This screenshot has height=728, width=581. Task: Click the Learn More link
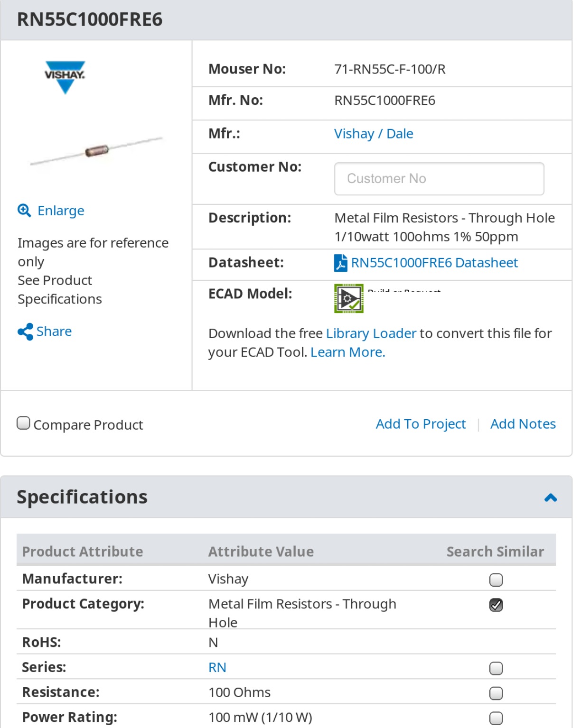(348, 352)
